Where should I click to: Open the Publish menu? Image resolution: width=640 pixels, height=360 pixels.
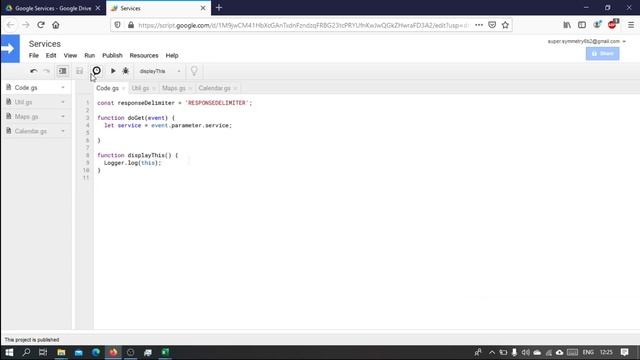[x=112, y=56]
